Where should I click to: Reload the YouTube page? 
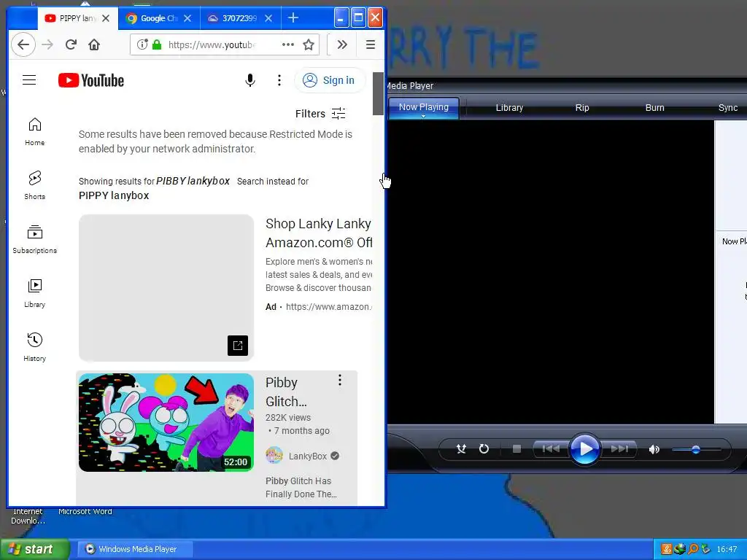[x=71, y=44]
